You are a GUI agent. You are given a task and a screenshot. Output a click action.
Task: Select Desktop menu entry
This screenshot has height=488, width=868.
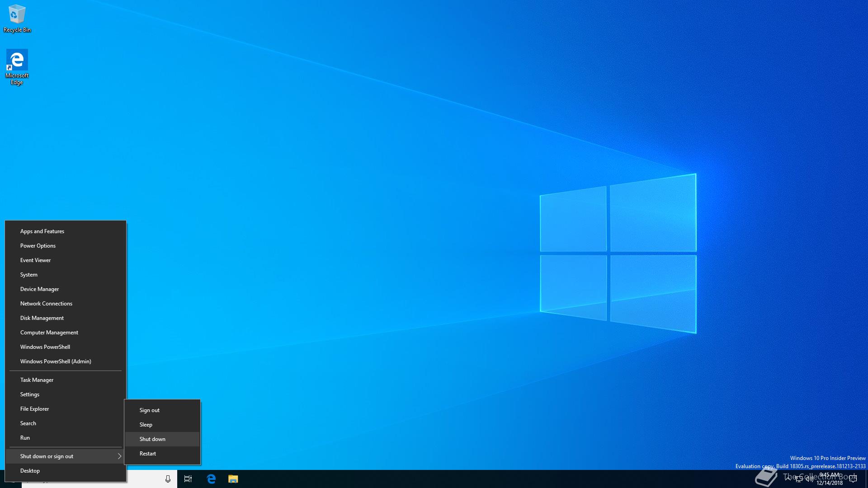tap(66, 471)
